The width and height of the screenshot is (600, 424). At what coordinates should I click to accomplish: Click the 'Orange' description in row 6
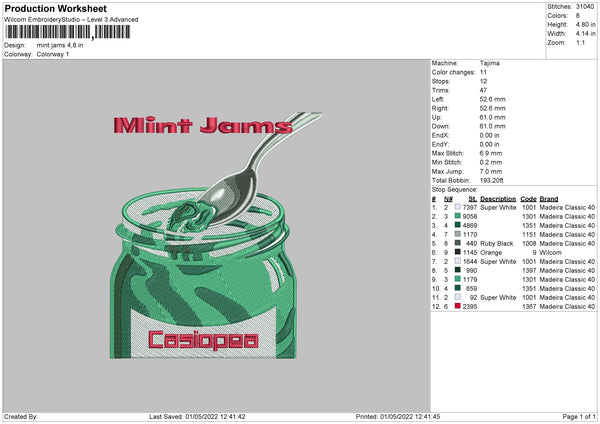[x=491, y=253]
